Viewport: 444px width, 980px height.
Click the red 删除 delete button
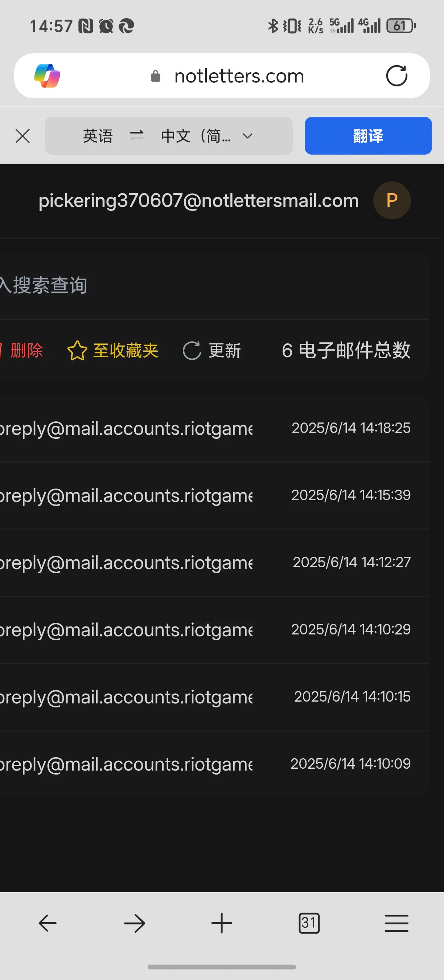click(23, 350)
